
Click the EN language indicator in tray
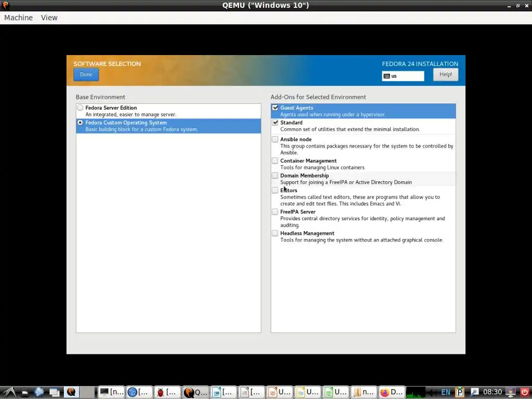click(445, 393)
